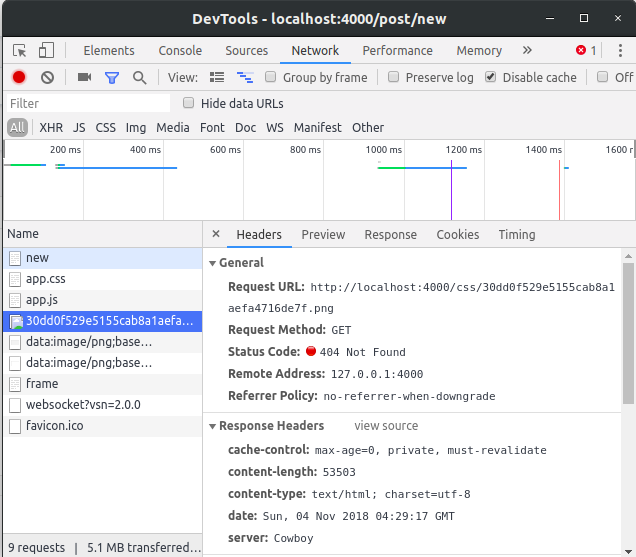Open the Response detail tab

[391, 234]
